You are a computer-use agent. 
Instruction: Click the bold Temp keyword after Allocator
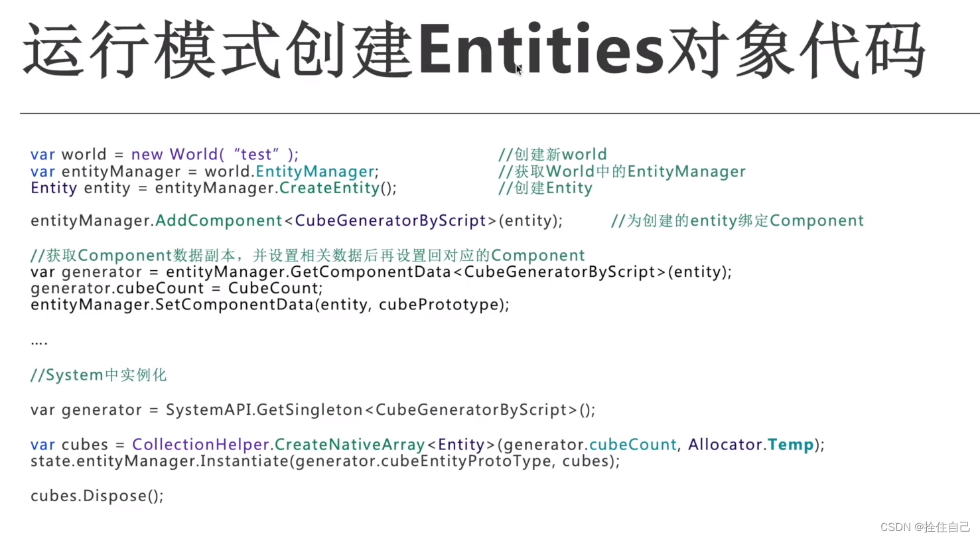tap(791, 445)
